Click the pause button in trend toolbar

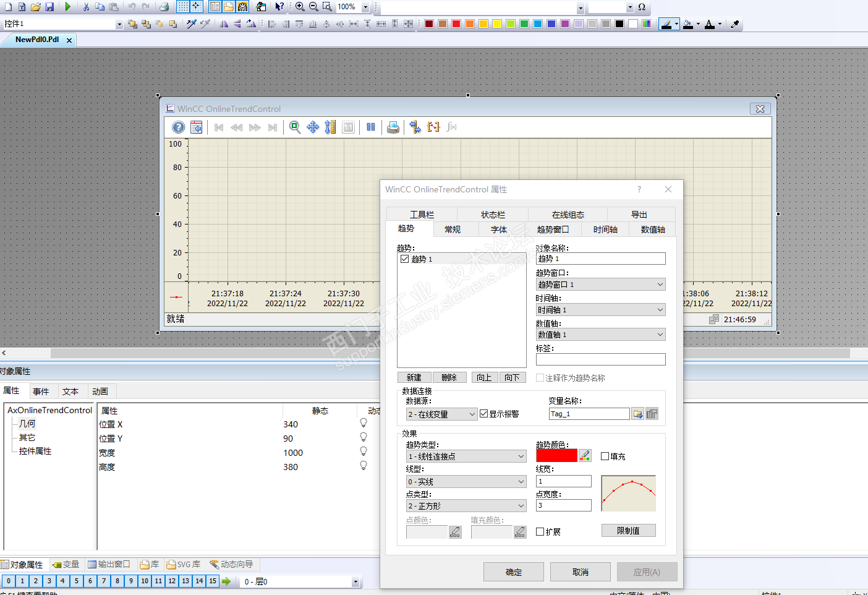(x=371, y=127)
